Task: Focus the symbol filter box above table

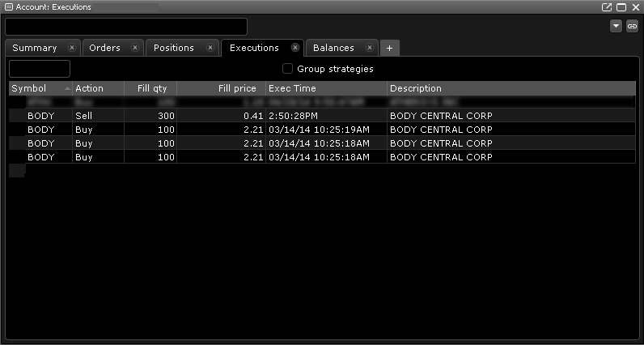Action: pos(40,69)
